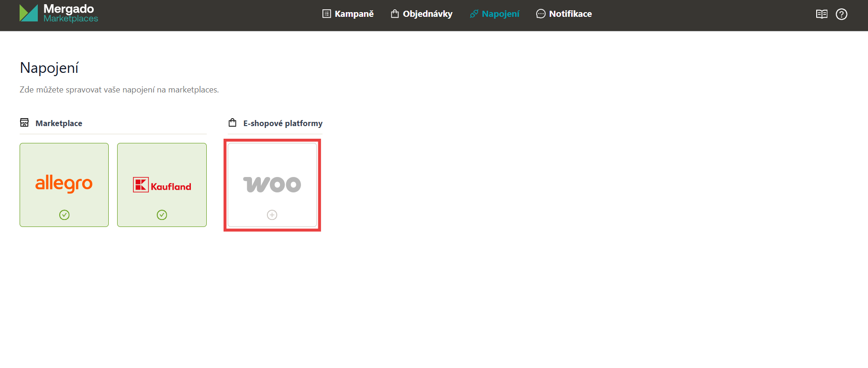Click the Marketplace store icon

pos(24,122)
